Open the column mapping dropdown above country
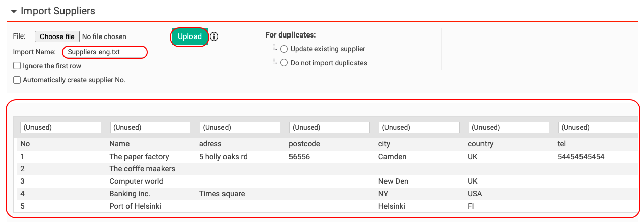This screenshot has width=644, height=222. pyautogui.click(x=509, y=127)
